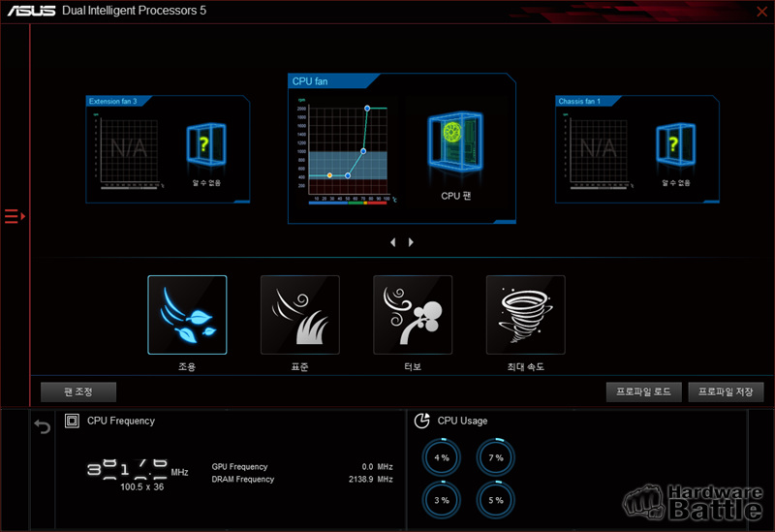The width and height of the screenshot is (775, 532).
Task: Close the Dual Intelligent Processors 5 window
Action: pyautogui.click(x=761, y=12)
